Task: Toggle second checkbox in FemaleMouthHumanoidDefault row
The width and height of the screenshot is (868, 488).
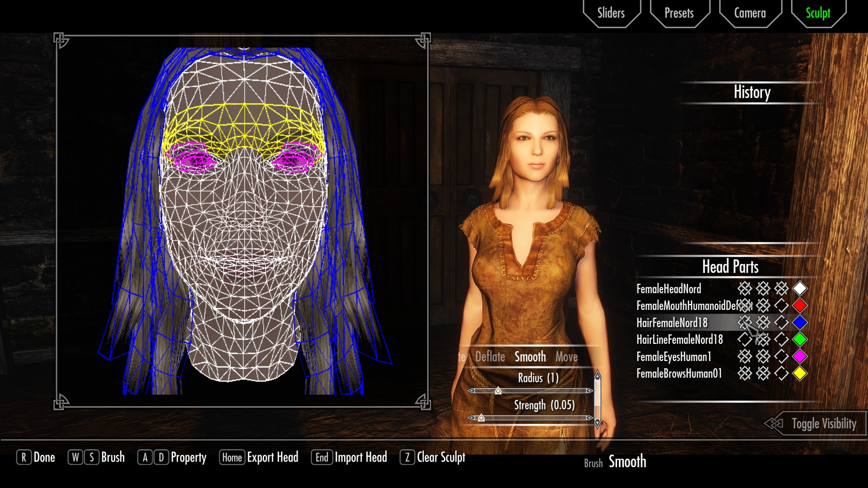Action: (763, 305)
